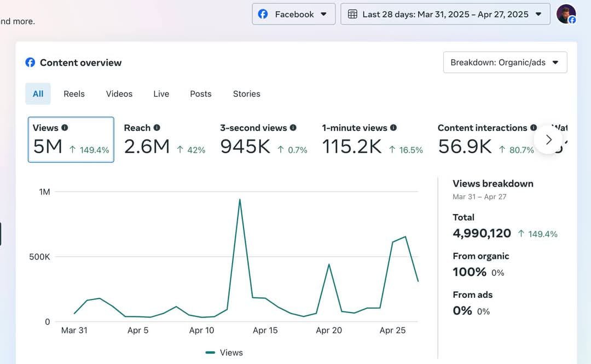Click info icon next to 3-second views

click(x=293, y=128)
